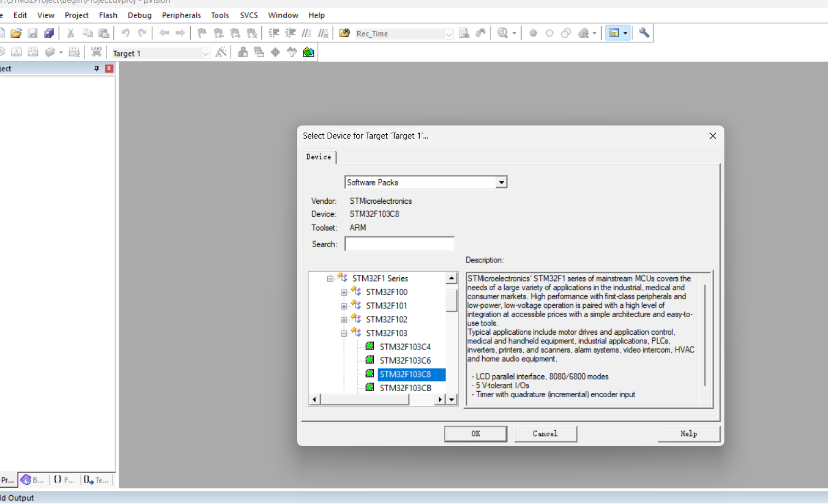The height and width of the screenshot is (504, 828).
Task: Click the Undo arrow icon
Action: 125,33
